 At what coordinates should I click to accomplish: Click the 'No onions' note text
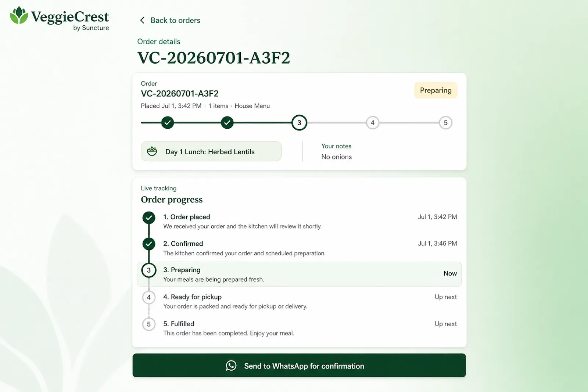click(337, 157)
